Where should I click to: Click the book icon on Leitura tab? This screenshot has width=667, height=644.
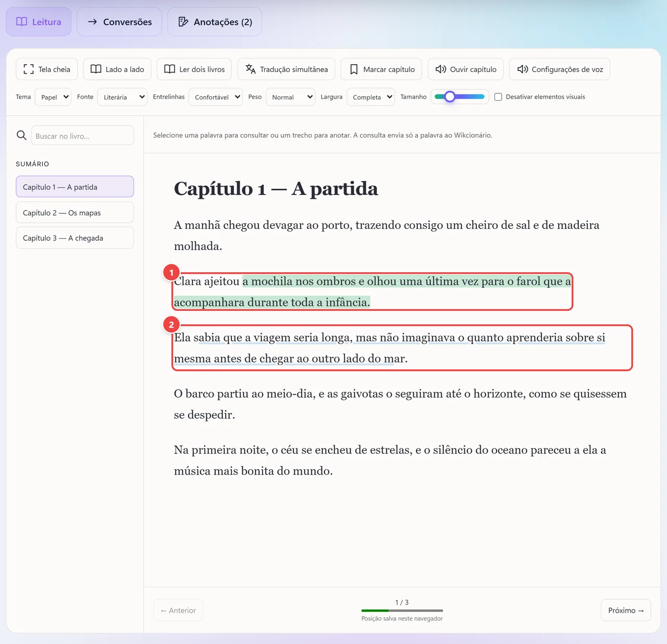(21, 22)
